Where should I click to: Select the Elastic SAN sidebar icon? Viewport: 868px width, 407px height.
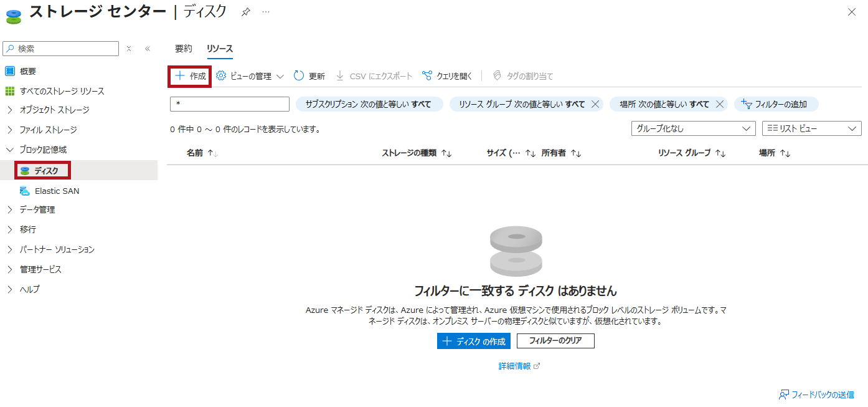25,191
